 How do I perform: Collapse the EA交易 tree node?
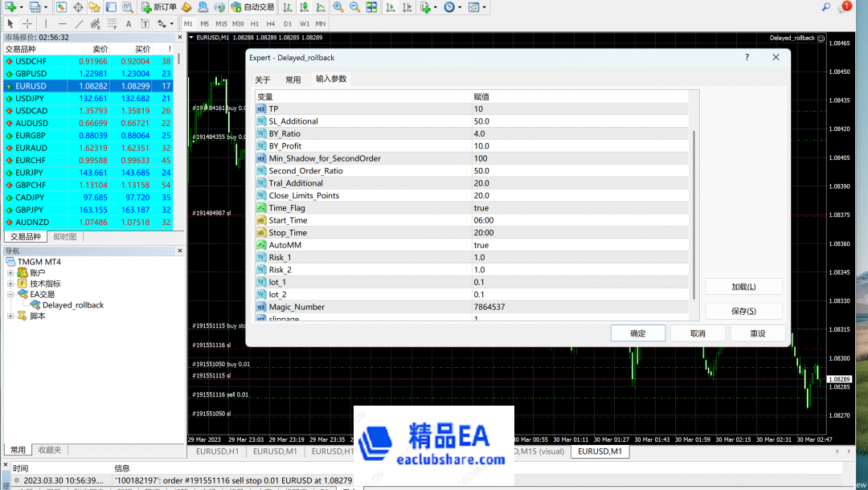click(10, 295)
